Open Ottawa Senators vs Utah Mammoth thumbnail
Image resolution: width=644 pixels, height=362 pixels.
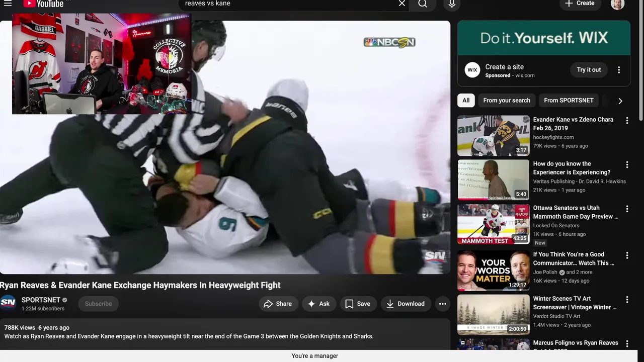click(x=493, y=224)
